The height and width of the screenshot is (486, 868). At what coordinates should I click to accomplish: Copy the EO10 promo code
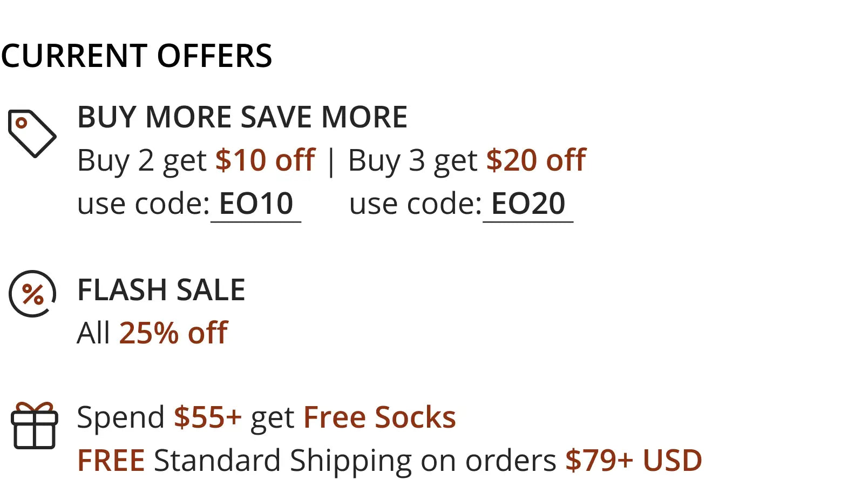pyautogui.click(x=256, y=204)
